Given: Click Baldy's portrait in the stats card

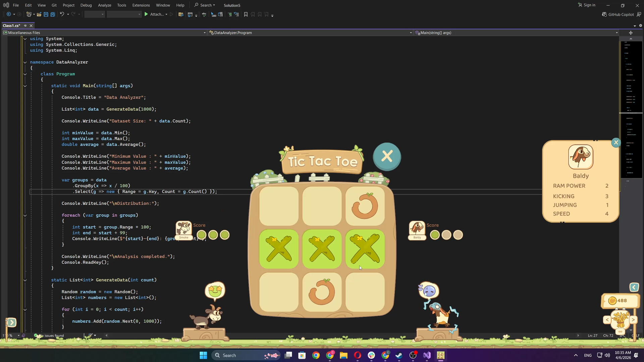Looking at the screenshot, I should [581, 157].
